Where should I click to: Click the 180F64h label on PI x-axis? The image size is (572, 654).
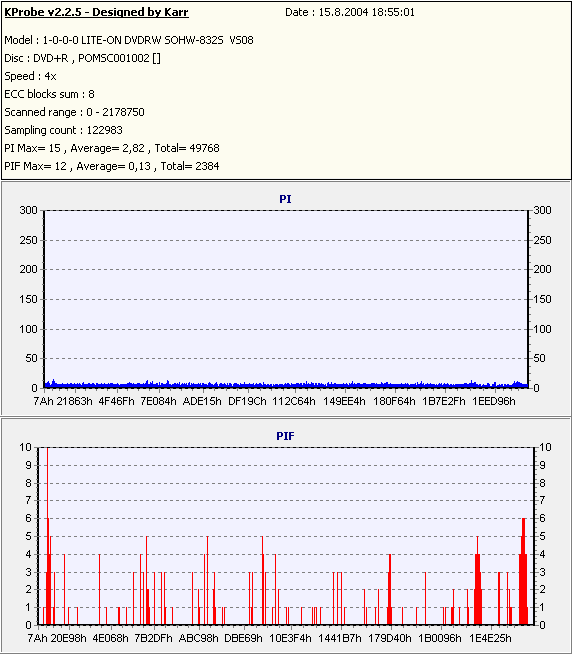pos(394,401)
